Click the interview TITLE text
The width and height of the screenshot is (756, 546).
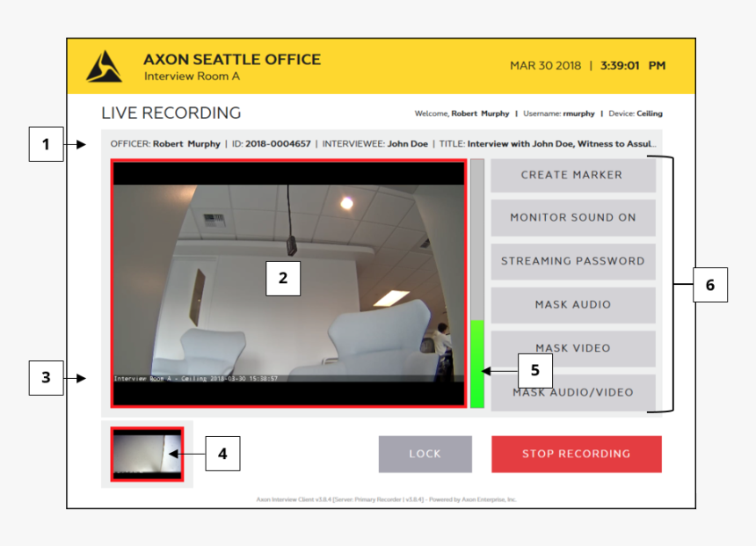coord(548,143)
